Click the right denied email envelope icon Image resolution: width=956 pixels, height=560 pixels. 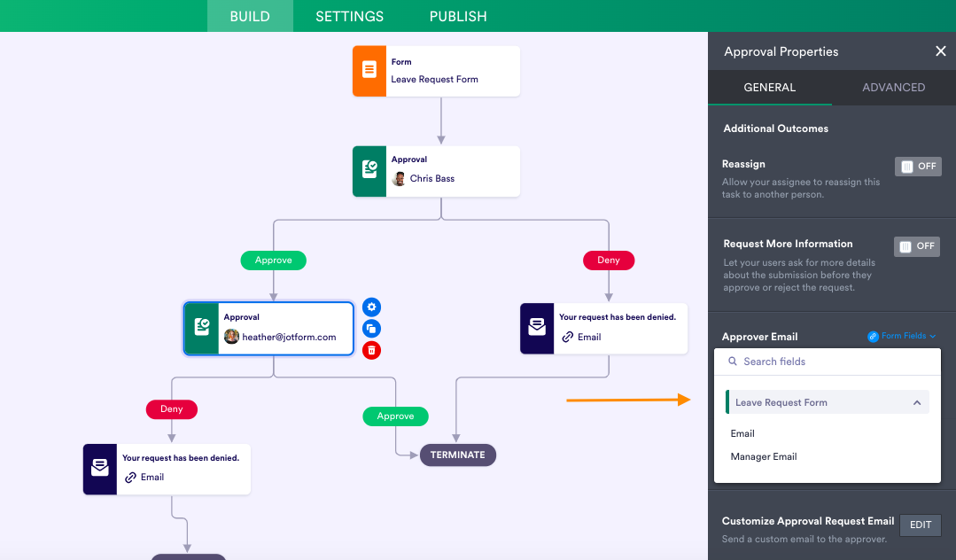[x=537, y=329]
